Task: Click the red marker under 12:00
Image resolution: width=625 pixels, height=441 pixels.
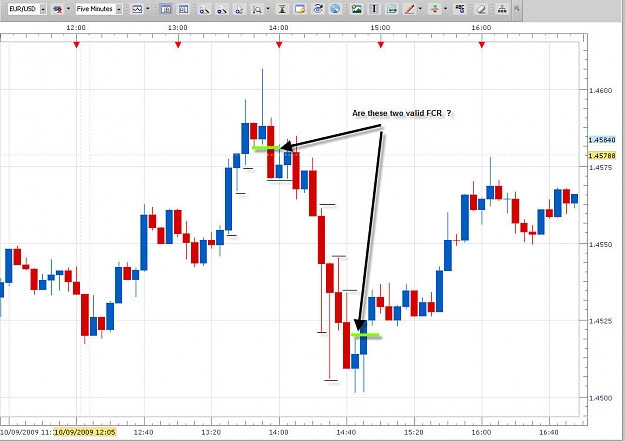Action: 76,44
